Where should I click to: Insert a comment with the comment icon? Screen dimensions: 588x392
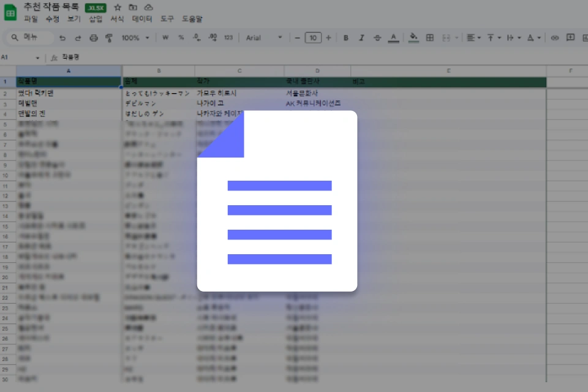570,38
